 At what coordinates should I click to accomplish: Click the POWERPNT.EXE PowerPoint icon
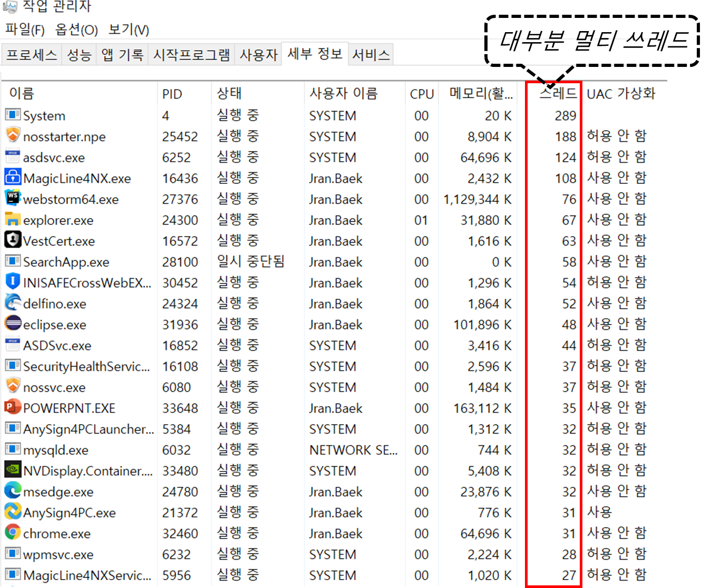[13, 407]
